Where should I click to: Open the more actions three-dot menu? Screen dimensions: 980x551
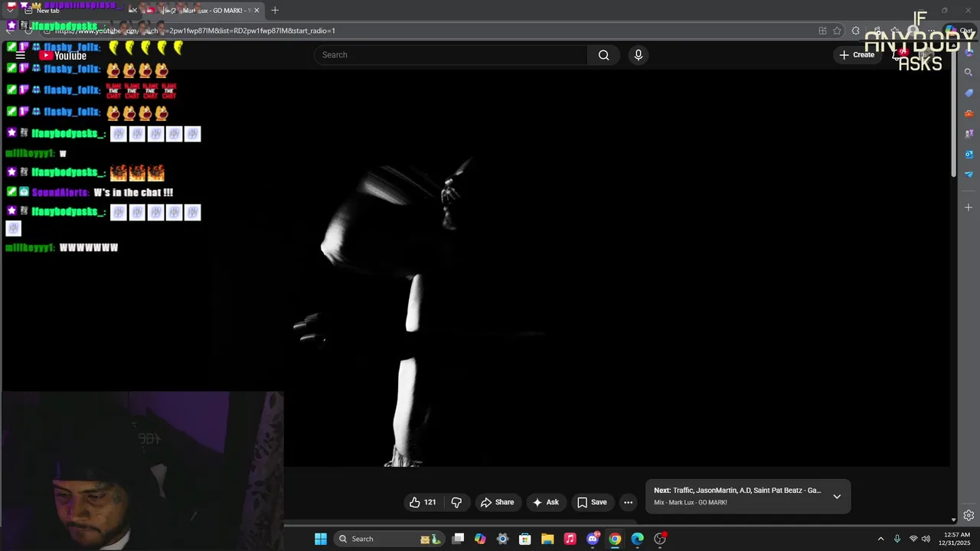[x=628, y=503]
